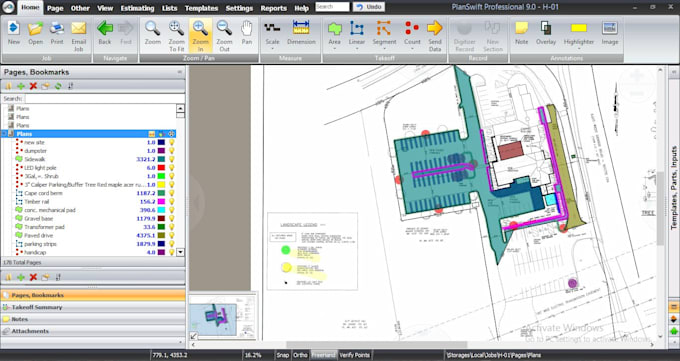680x361 pixels.
Task: Toggle Verify Points in status bar
Action: [354, 355]
